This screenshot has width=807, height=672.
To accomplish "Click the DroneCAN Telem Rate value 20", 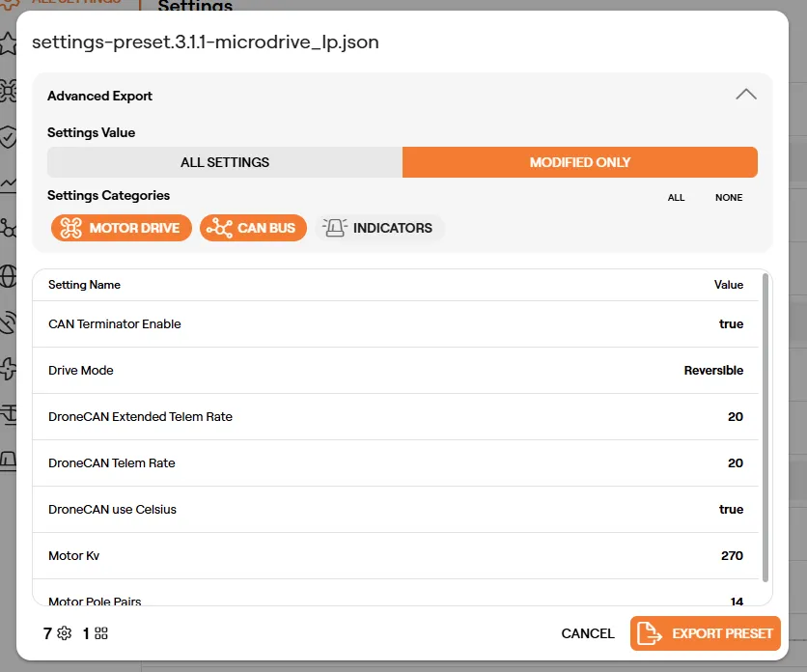I will pos(736,462).
